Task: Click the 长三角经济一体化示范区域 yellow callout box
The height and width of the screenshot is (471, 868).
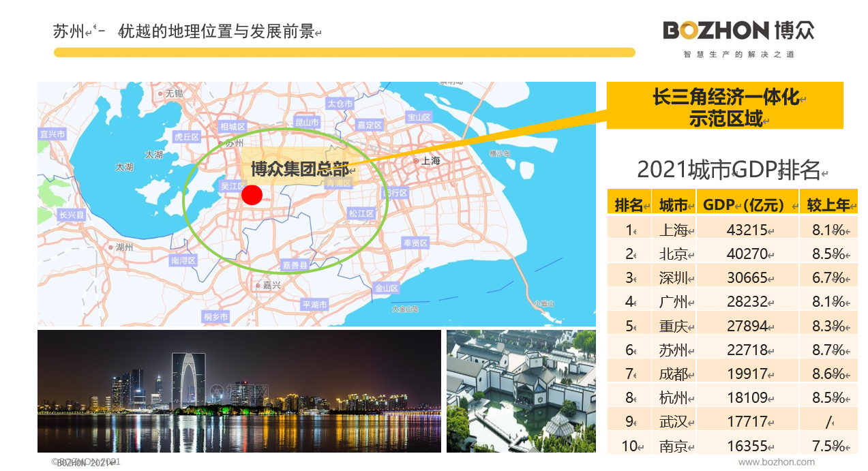Action: tap(725, 106)
